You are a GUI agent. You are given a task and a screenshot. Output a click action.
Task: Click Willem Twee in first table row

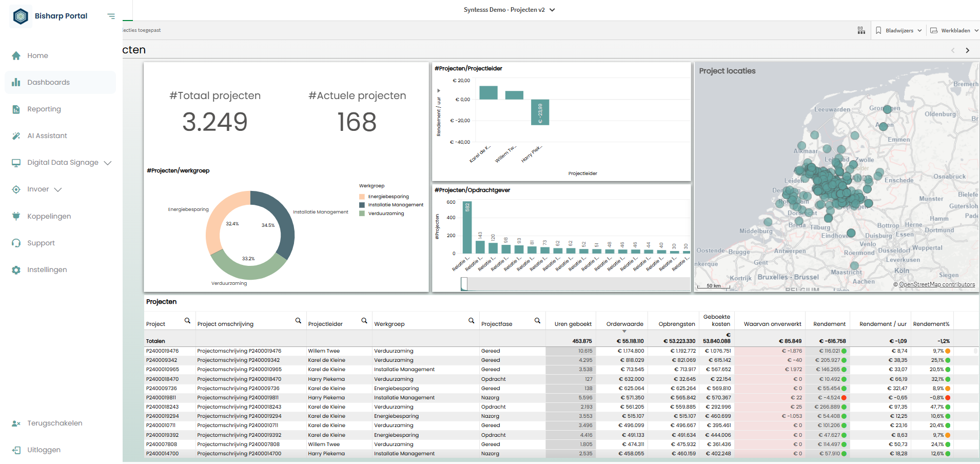(324, 351)
